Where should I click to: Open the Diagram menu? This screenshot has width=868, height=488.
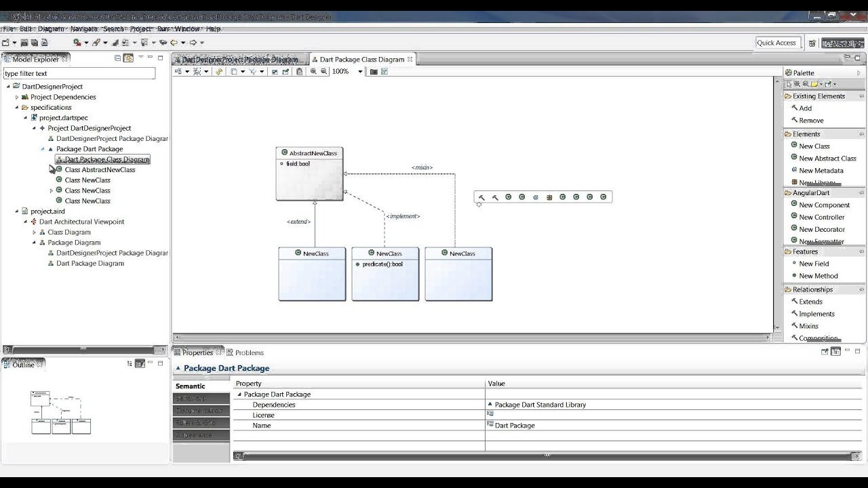click(x=51, y=29)
